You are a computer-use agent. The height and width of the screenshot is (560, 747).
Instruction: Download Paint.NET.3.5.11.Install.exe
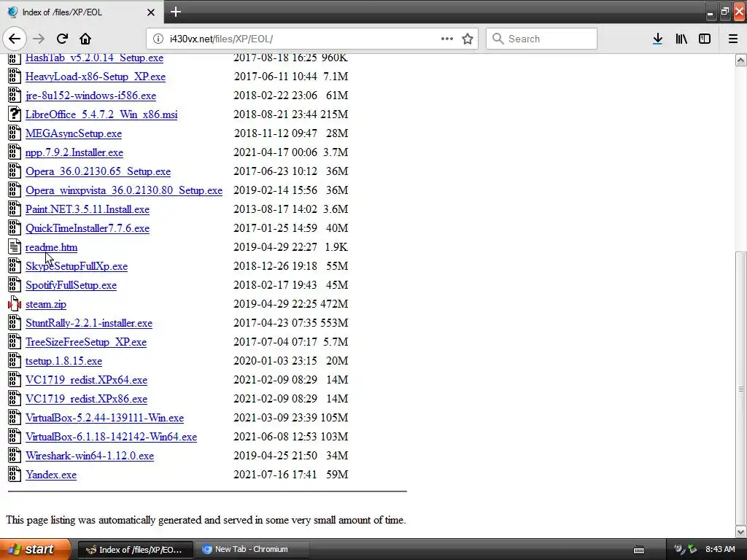point(88,209)
